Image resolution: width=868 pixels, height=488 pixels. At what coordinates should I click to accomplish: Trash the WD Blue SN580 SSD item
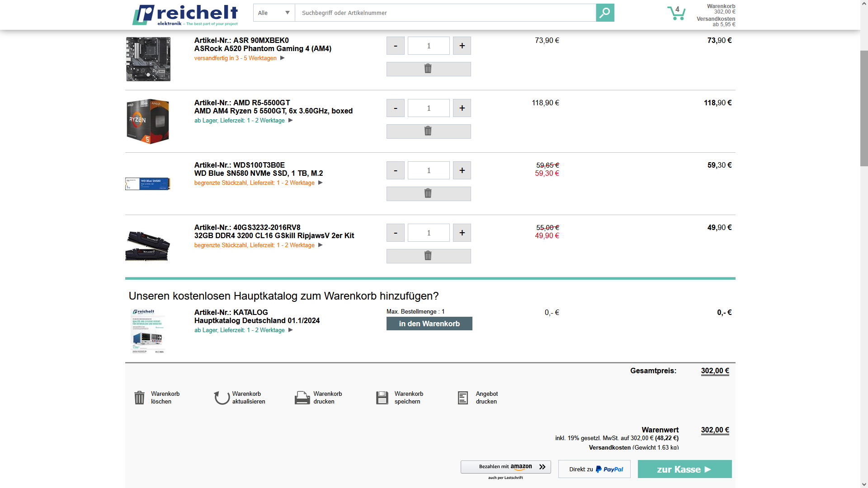428,193
